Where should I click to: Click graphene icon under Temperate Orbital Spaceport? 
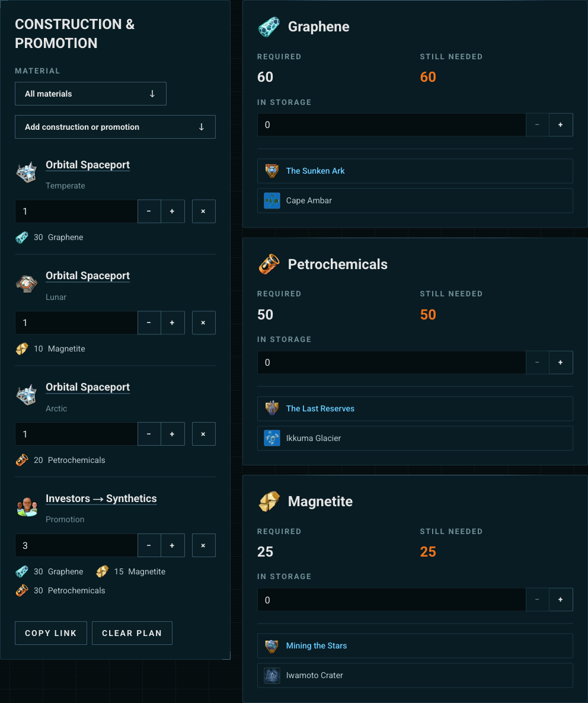22,237
